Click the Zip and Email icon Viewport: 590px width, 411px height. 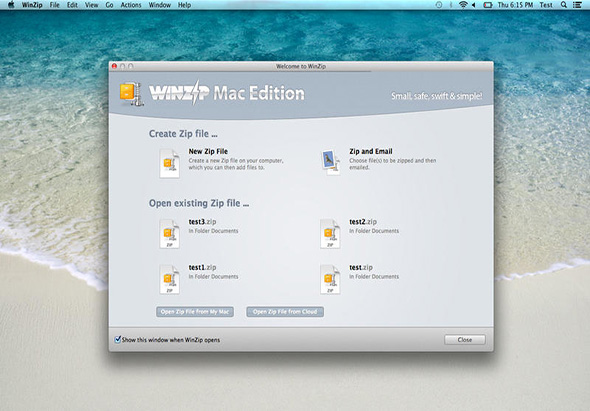coord(330,163)
